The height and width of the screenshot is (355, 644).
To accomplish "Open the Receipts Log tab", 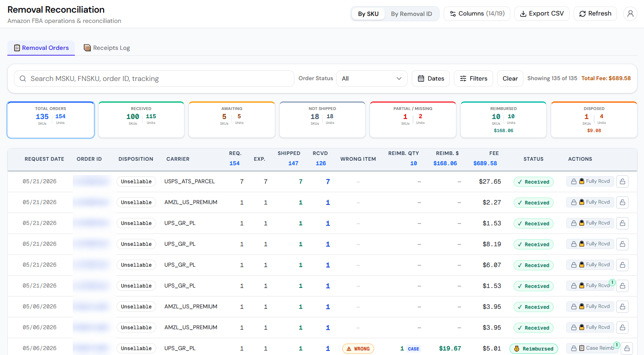I will pos(107,48).
